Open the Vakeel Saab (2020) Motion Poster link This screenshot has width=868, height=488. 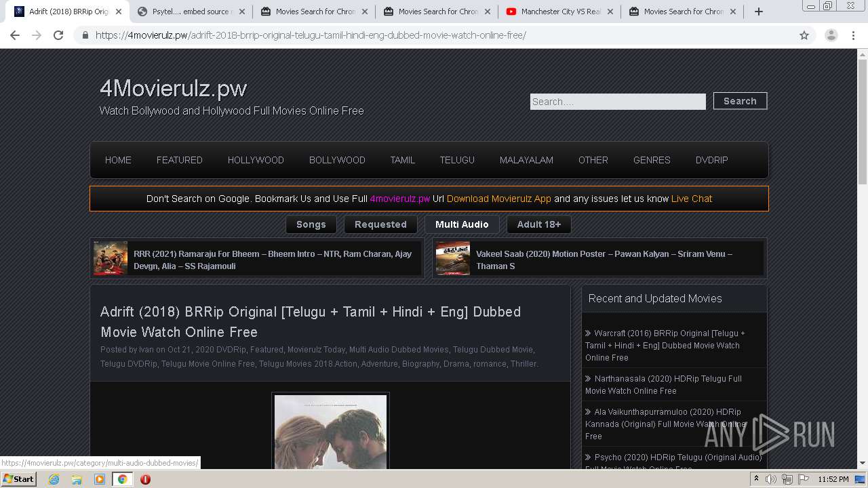604,260
